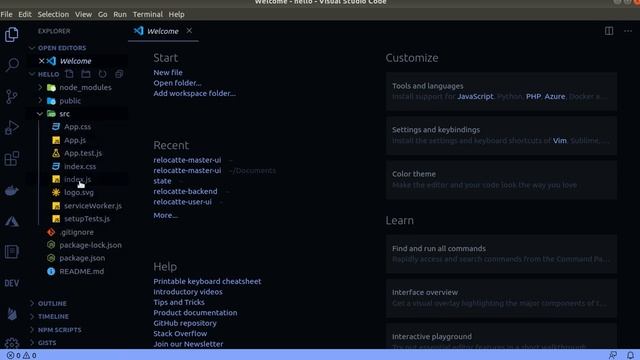The height and width of the screenshot is (360, 640).
Task: Collapse all folders in HELLO explorer
Action: point(119,74)
